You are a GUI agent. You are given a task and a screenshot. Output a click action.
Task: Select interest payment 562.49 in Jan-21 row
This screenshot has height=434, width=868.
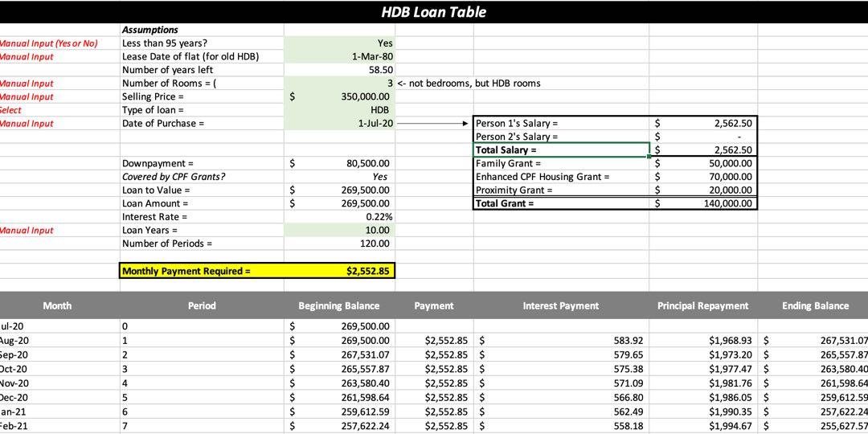(x=561, y=411)
